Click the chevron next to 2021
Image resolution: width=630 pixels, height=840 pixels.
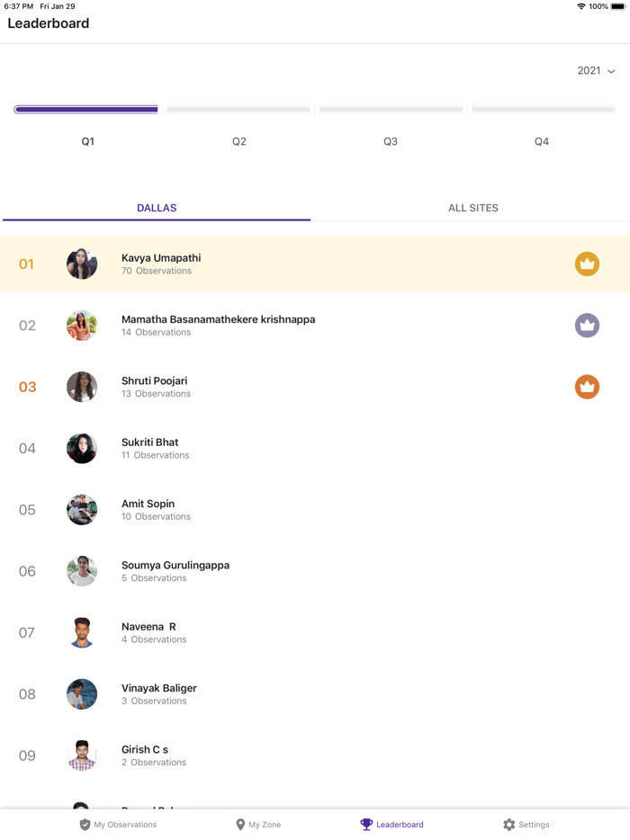click(x=611, y=71)
